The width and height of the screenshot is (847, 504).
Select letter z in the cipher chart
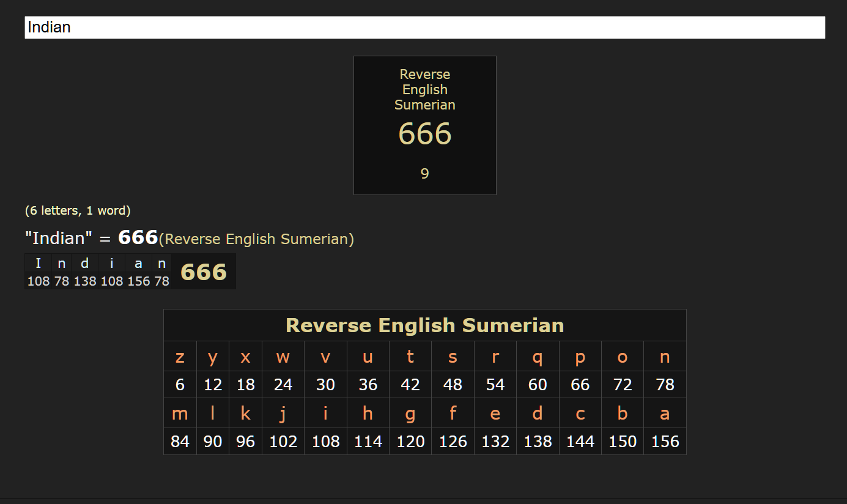point(180,357)
